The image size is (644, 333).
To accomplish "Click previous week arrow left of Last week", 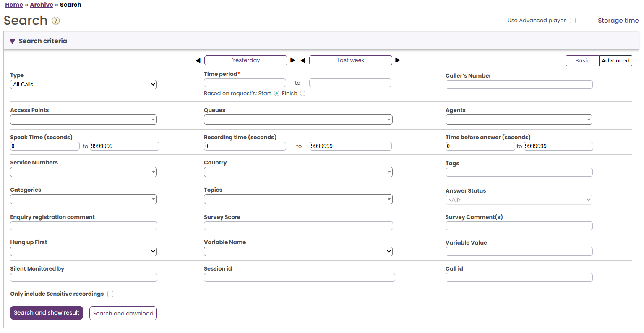I will coord(303,60).
